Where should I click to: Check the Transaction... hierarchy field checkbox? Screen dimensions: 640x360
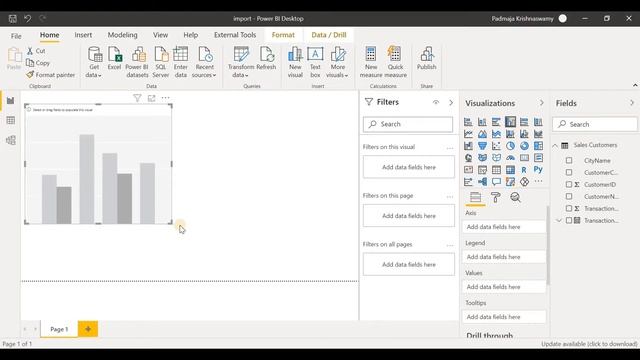tap(569, 220)
